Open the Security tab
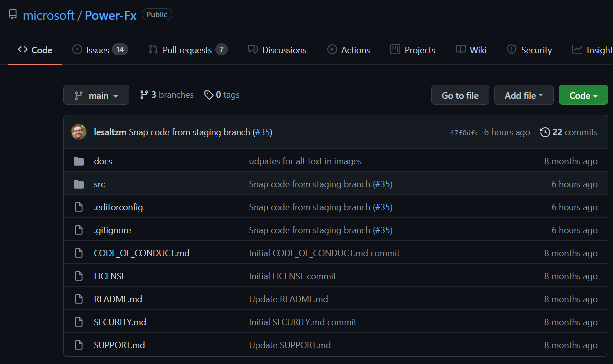The height and width of the screenshot is (364, 613). tap(530, 50)
